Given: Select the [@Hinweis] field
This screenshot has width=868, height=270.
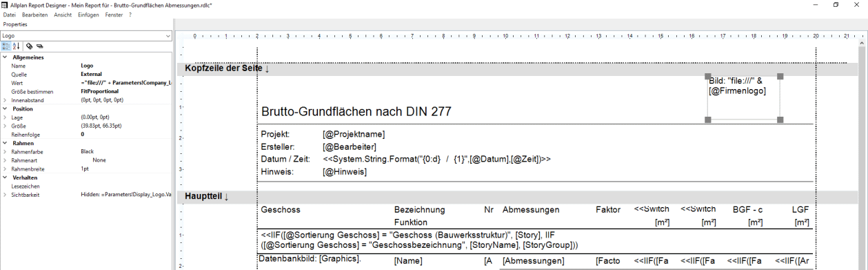Looking at the screenshot, I should tap(345, 171).
